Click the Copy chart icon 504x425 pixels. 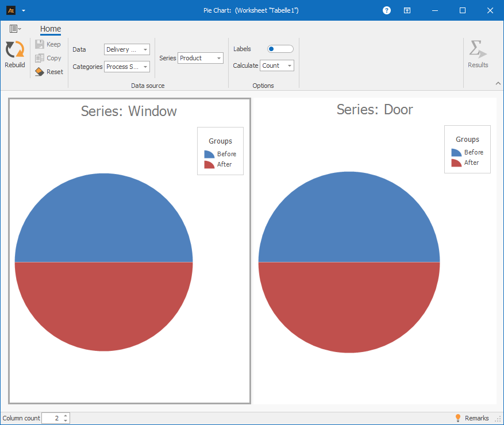(x=40, y=58)
